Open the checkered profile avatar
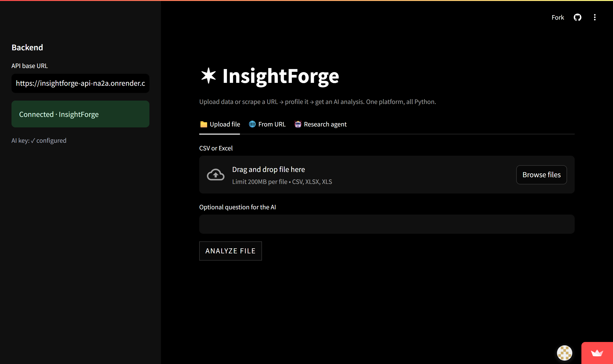Image resolution: width=613 pixels, height=364 pixels. click(564, 353)
